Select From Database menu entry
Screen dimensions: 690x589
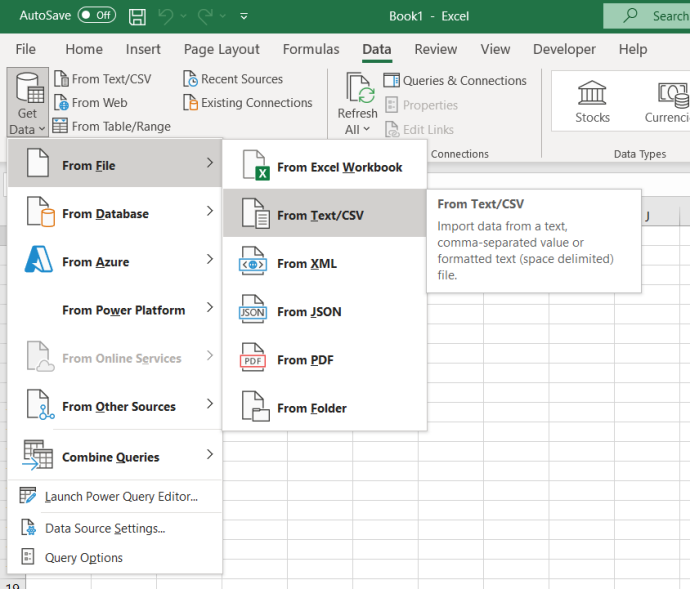pyautogui.click(x=114, y=213)
